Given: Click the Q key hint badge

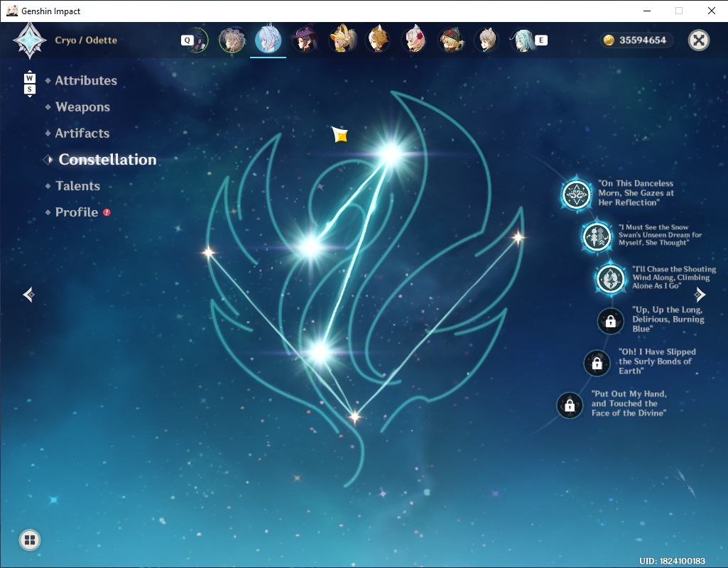Looking at the screenshot, I should 187,40.
